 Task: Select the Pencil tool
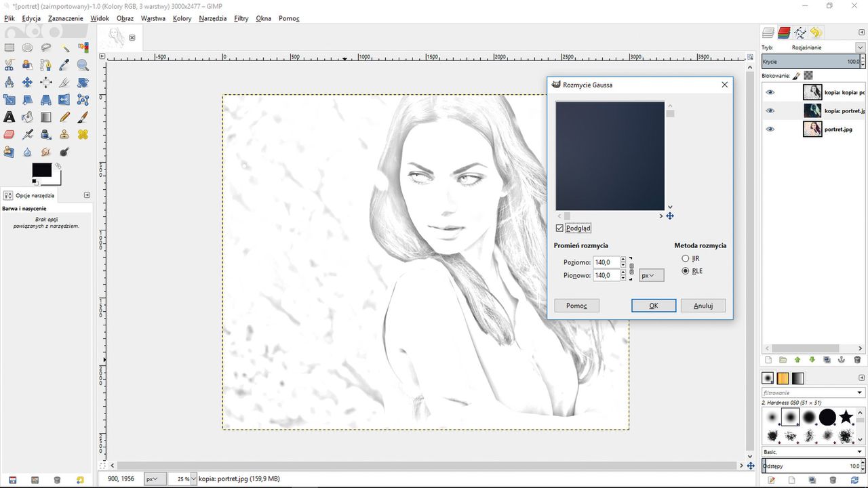64,117
